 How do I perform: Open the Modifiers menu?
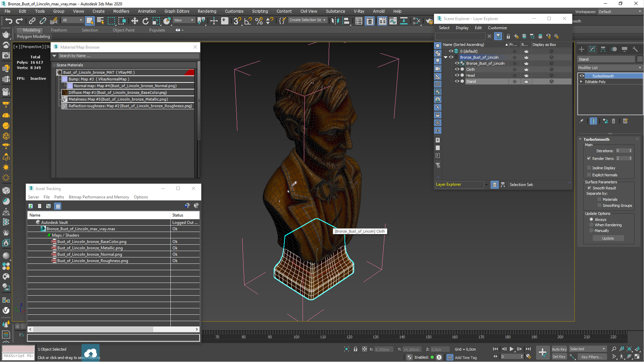(121, 11)
